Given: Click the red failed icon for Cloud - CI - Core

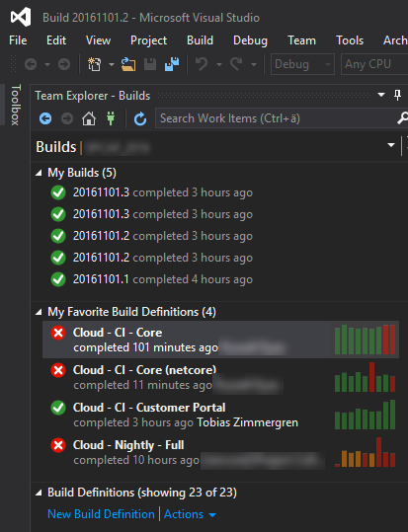Looking at the screenshot, I should click(58, 333).
